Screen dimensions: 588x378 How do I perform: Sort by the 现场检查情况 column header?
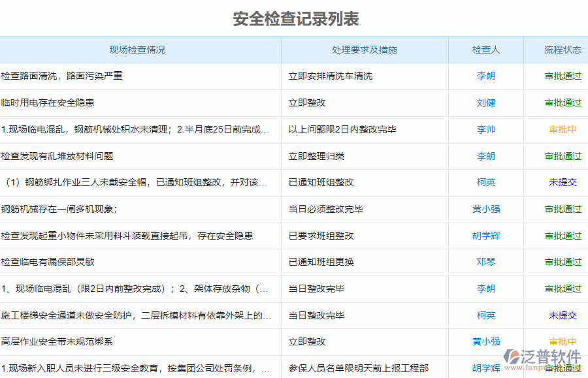coord(134,50)
